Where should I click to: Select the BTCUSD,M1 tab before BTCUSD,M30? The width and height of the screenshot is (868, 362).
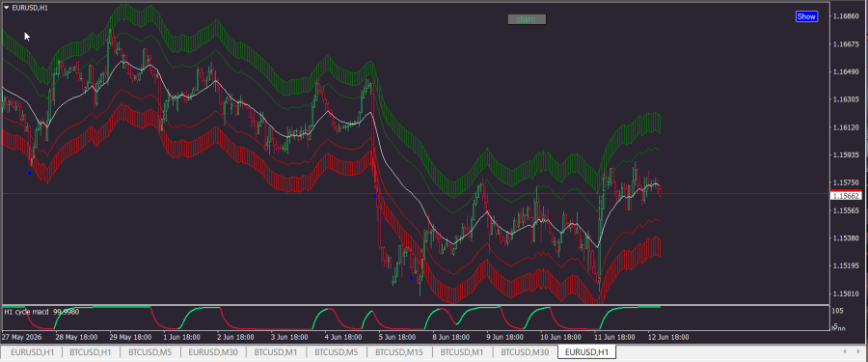tap(463, 352)
